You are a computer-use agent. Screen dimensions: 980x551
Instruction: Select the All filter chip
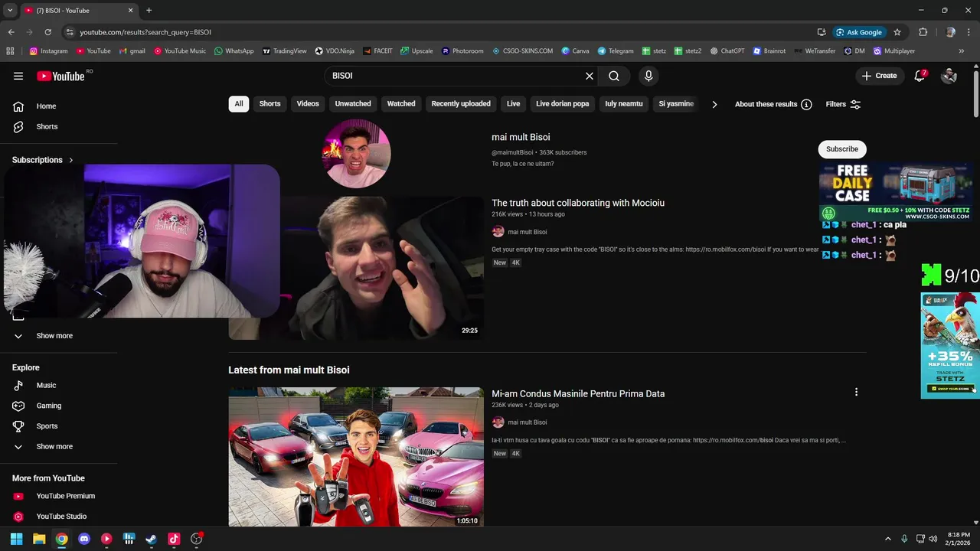tap(239, 104)
